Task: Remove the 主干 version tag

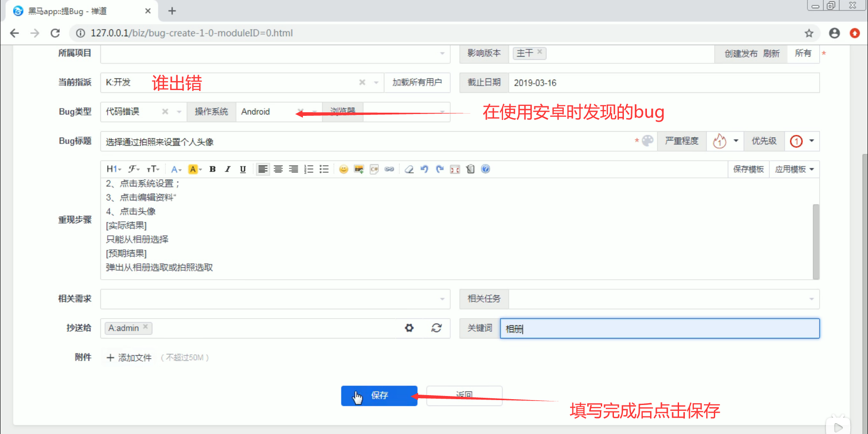Action: click(x=539, y=52)
